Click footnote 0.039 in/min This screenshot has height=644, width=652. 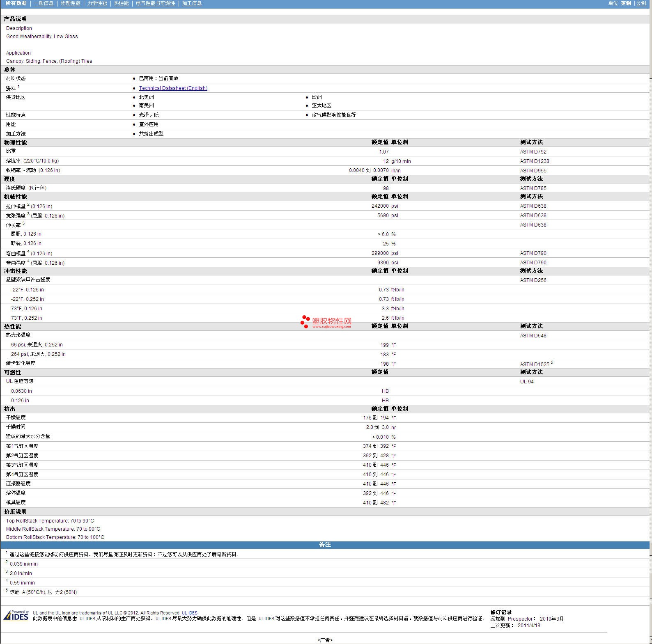tap(24, 564)
